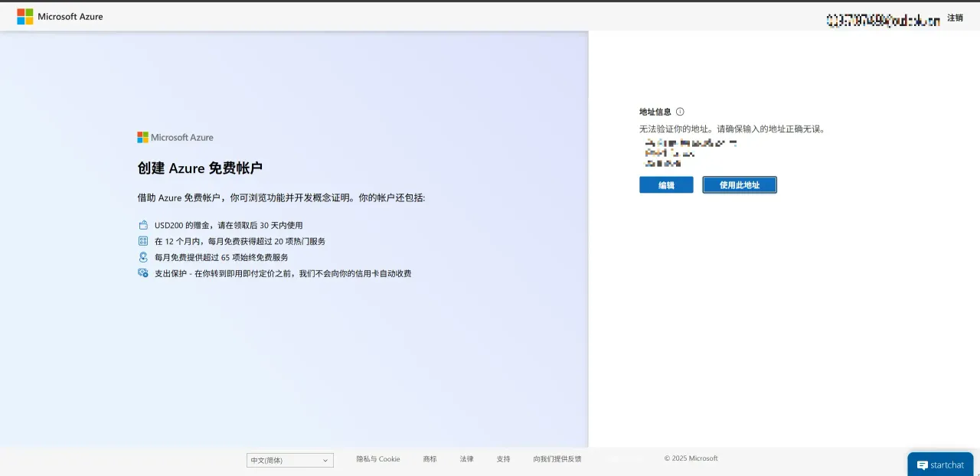Click the Microsoft Azure logo above heading
Viewport: 980px width, 476px height.
175,138
